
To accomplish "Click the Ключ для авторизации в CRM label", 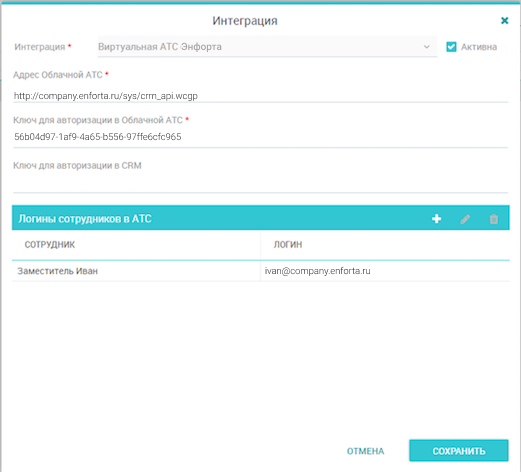I will (77, 166).
